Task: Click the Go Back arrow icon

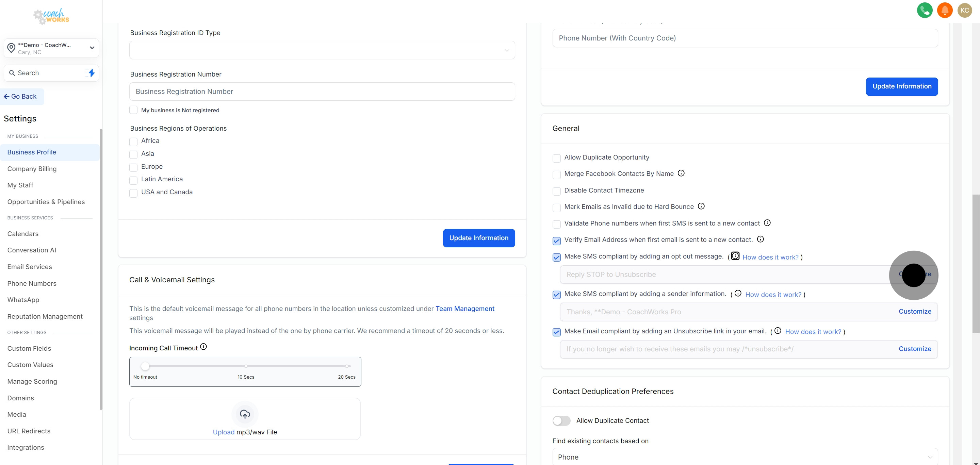Action: pyautogui.click(x=6, y=96)
